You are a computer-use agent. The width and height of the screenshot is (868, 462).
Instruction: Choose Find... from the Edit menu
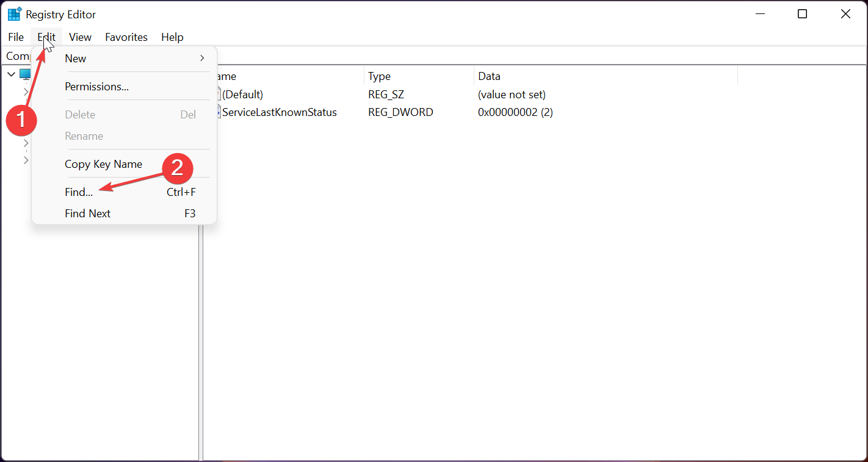click(x=125, y=192)
